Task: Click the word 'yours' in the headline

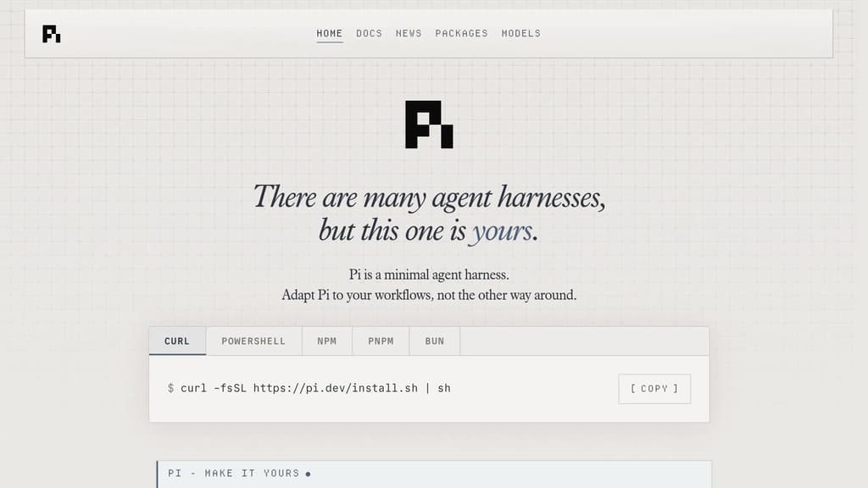Action: pos(501,230)
